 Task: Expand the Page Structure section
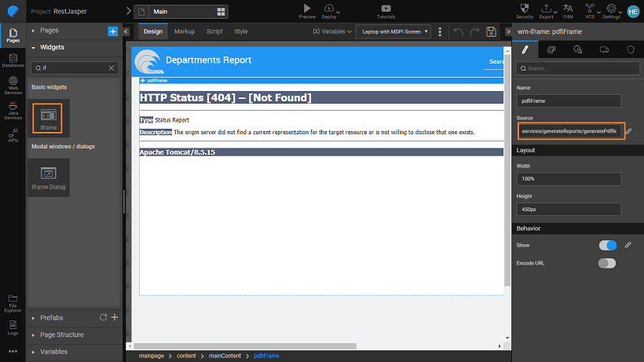[x=61, y=335]
